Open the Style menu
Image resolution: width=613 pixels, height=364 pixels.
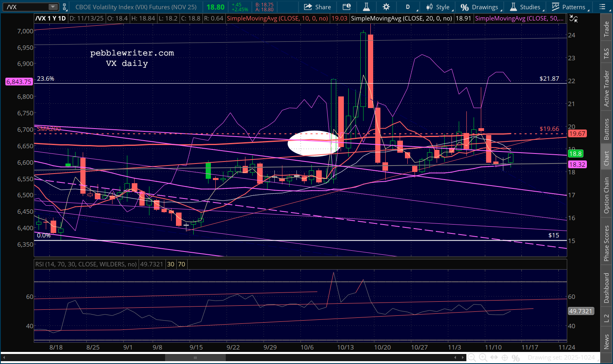pyautogui.click(x=439, y=7)
